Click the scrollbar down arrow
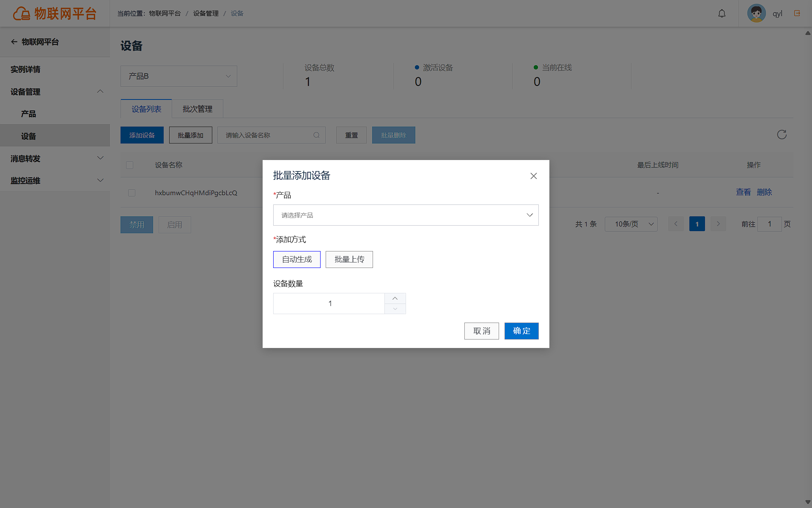This screenshot has height=508, width=812. (x=808, y=502)
